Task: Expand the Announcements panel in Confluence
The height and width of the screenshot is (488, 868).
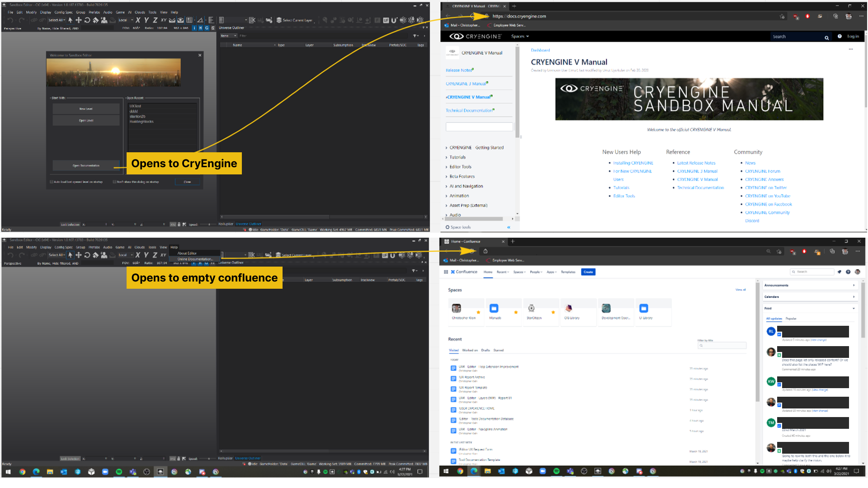Action: pos(854,285)
